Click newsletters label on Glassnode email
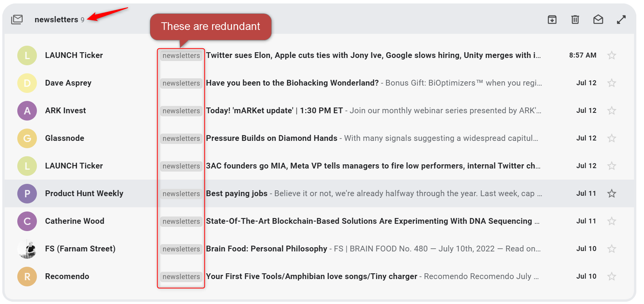The width and height of the screenshot is (644, 304). (181, 139)
